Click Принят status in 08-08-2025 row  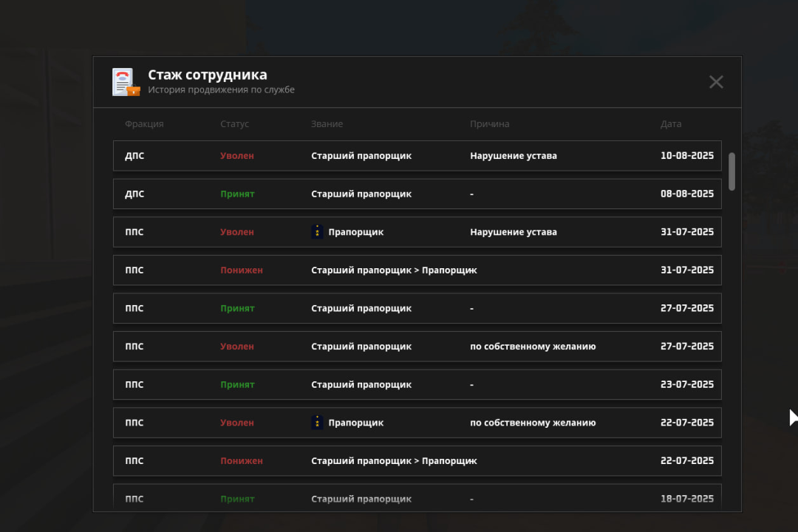click(237, 194)
